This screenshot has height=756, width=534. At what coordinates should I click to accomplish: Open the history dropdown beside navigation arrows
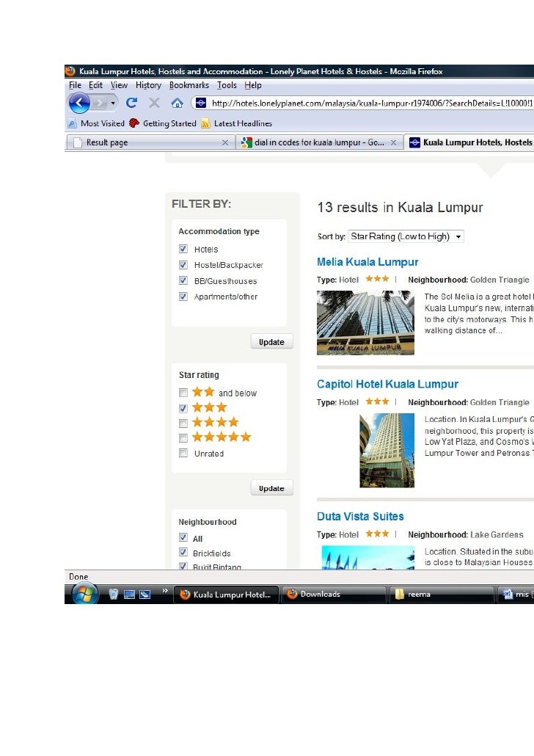113,103
